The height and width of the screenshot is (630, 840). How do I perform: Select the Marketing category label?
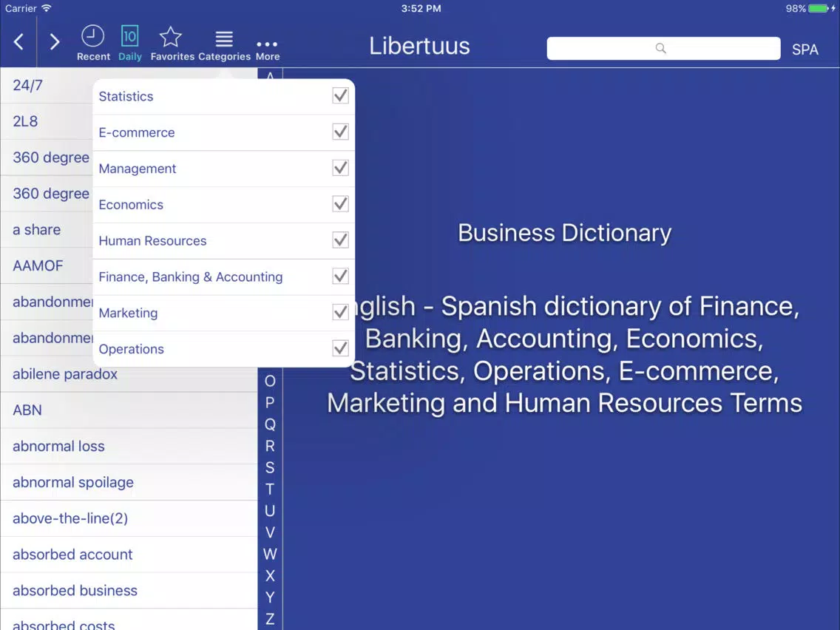coord(128,313)
